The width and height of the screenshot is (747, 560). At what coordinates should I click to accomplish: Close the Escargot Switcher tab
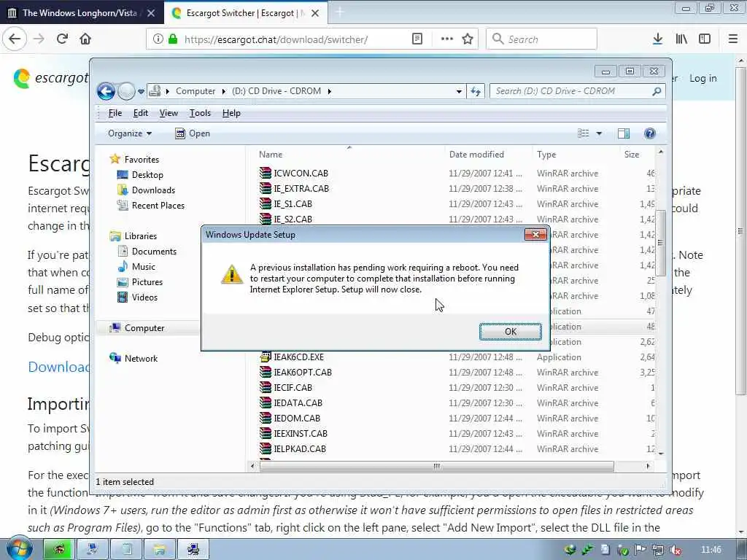pyautogui.click(x=315, y=13)
